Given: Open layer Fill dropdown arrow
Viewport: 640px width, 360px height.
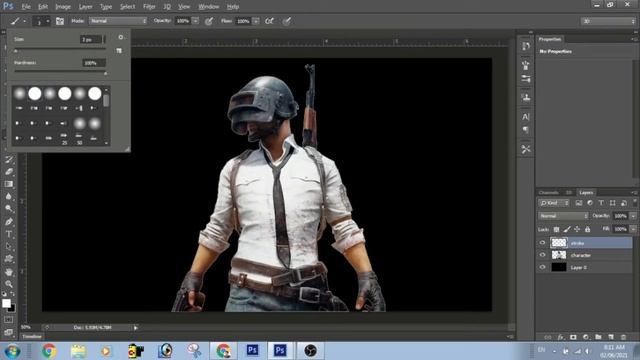Looking at the screenshot, I should 633,229.
